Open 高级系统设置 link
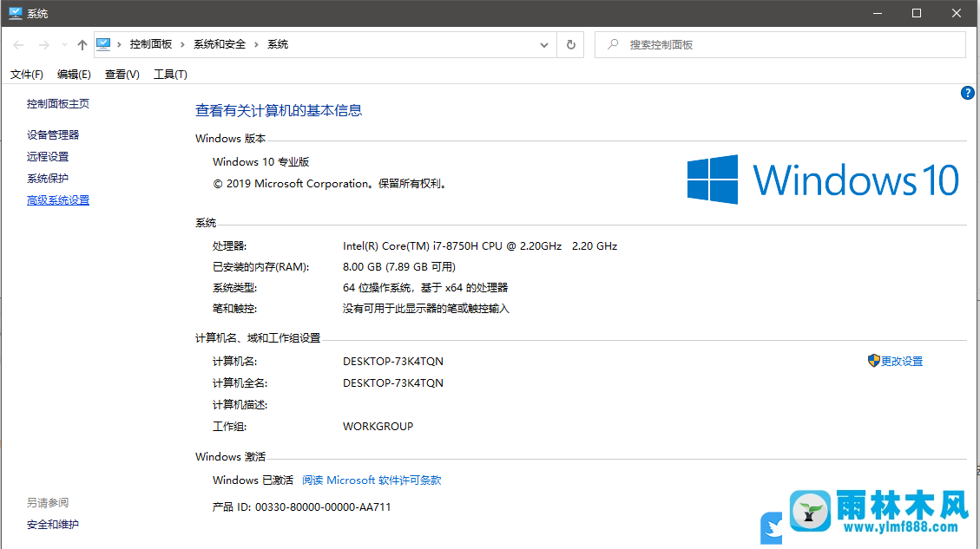 tap(58, 200)
